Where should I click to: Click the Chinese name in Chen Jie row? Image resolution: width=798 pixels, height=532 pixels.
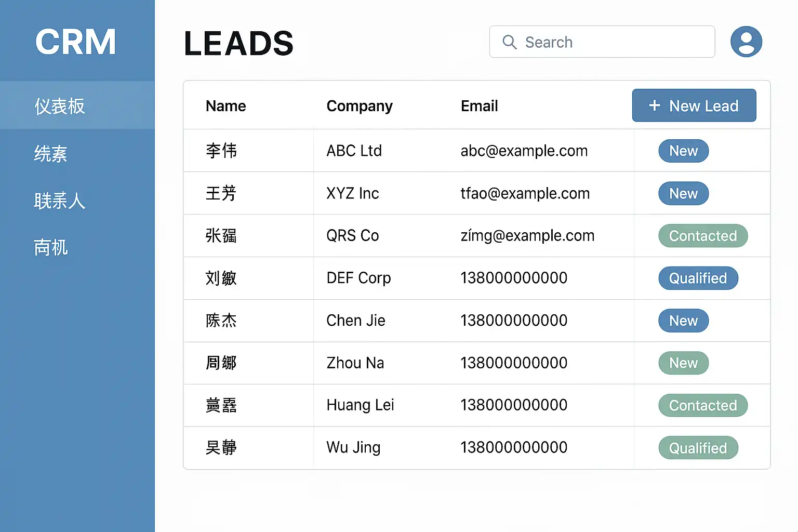221,321
